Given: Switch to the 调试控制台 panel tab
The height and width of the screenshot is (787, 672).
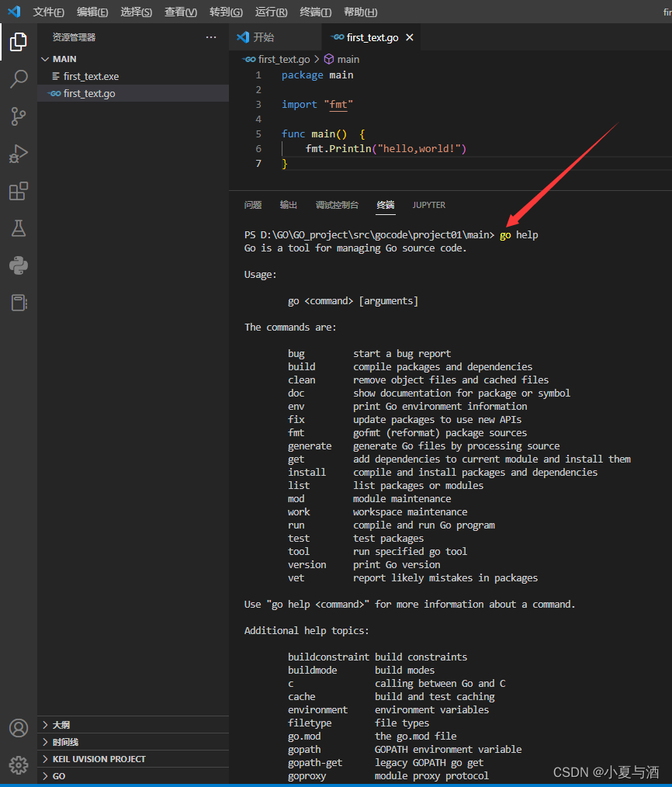Looking at the screenshot, I should (x=338, y=205).
